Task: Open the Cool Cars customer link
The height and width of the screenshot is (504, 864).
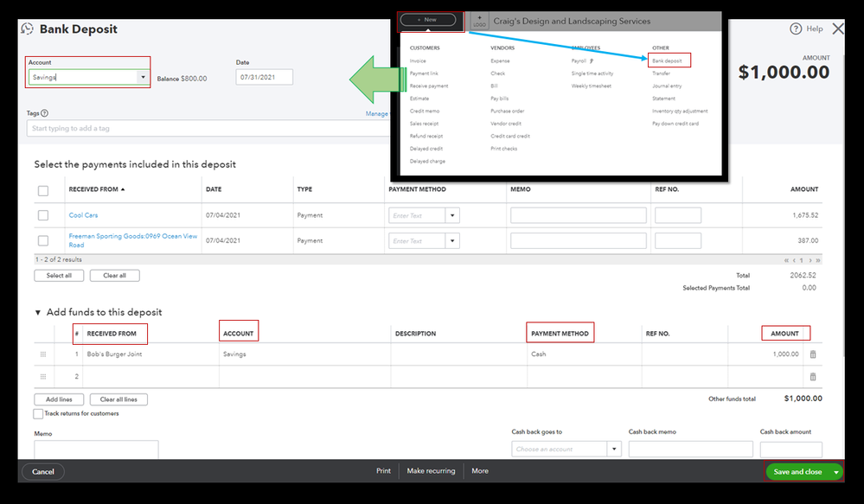Action: 83,215
